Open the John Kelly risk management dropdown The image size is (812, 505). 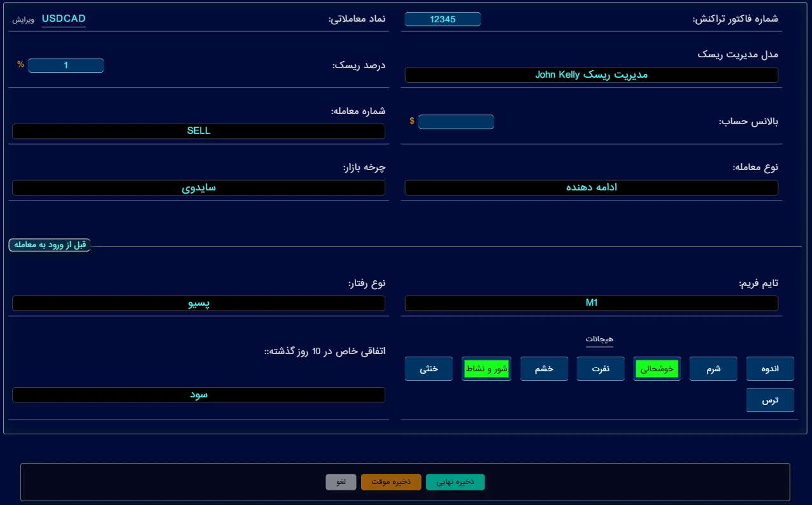pyautogui.click(x=591, y=75)
